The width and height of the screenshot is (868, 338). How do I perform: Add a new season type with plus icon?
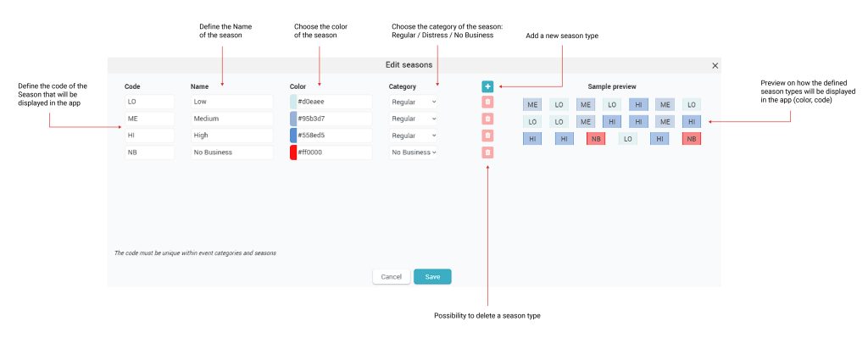(487, 86)
